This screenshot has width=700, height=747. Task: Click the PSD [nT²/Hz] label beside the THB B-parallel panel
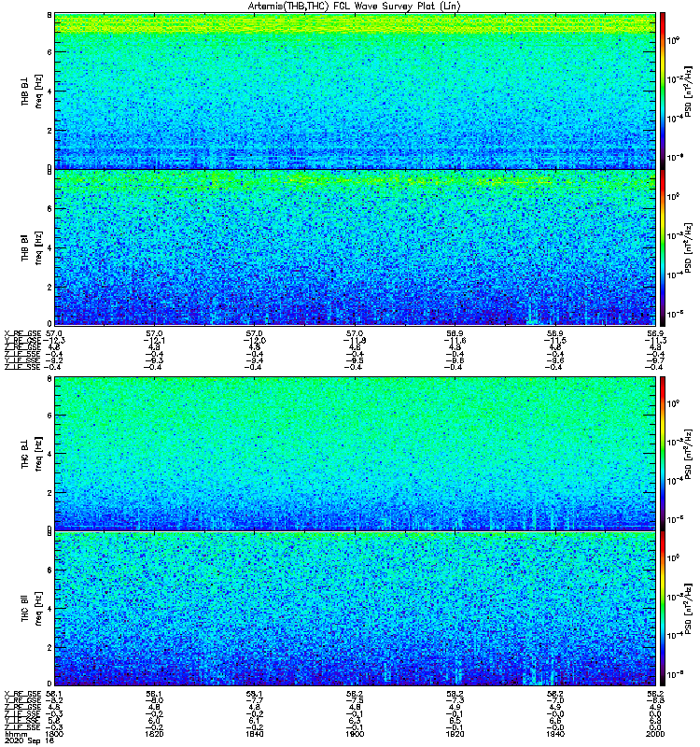tap(688, 247)
